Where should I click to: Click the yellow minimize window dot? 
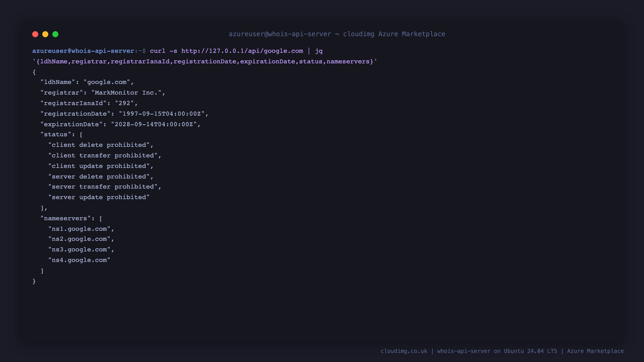pos(45,34)
